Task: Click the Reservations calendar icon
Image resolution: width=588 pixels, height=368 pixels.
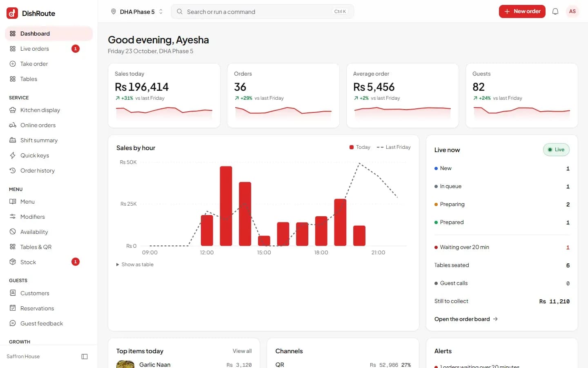Action: [x=13, y=308]
